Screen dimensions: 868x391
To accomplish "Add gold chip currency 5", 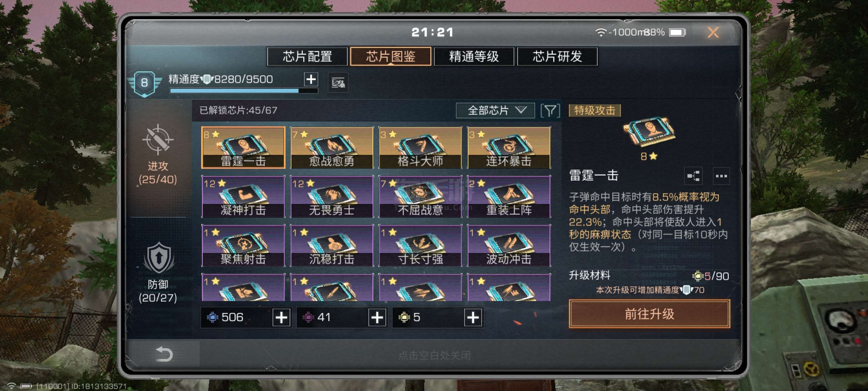I will [x=472, y=317].
